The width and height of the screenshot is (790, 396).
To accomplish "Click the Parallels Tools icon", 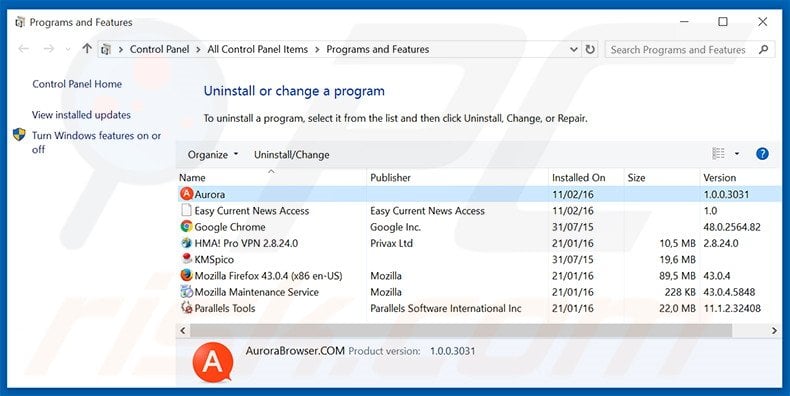I will click(x=186, y=308).
